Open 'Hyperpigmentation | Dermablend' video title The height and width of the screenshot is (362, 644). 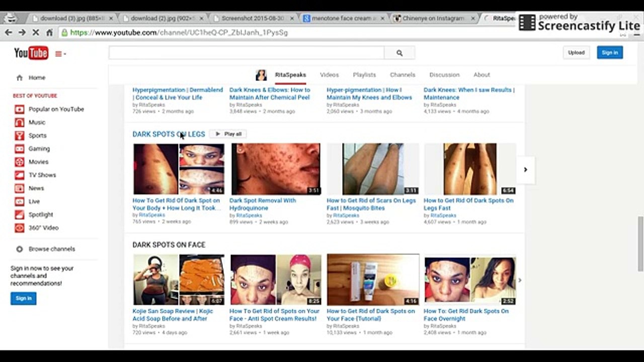point(178,94)
